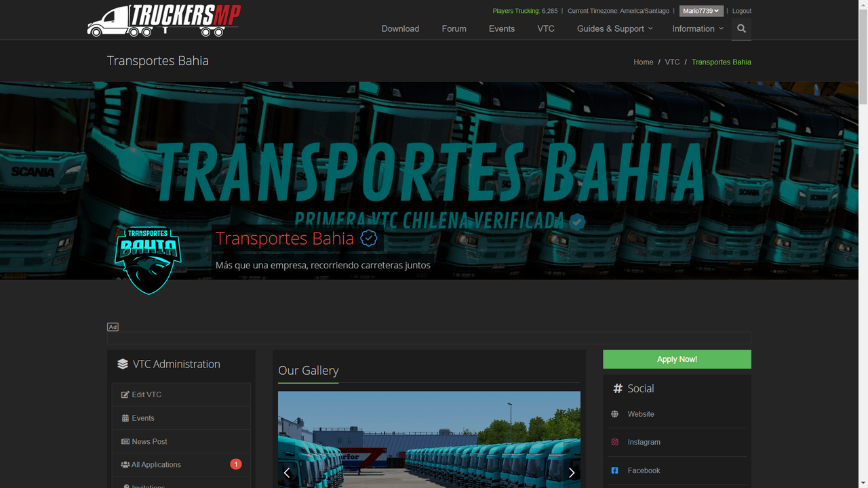Open the Mario7739 user dropdown
The width and height of the screenshot is (868, 488).
coord(701,11)
